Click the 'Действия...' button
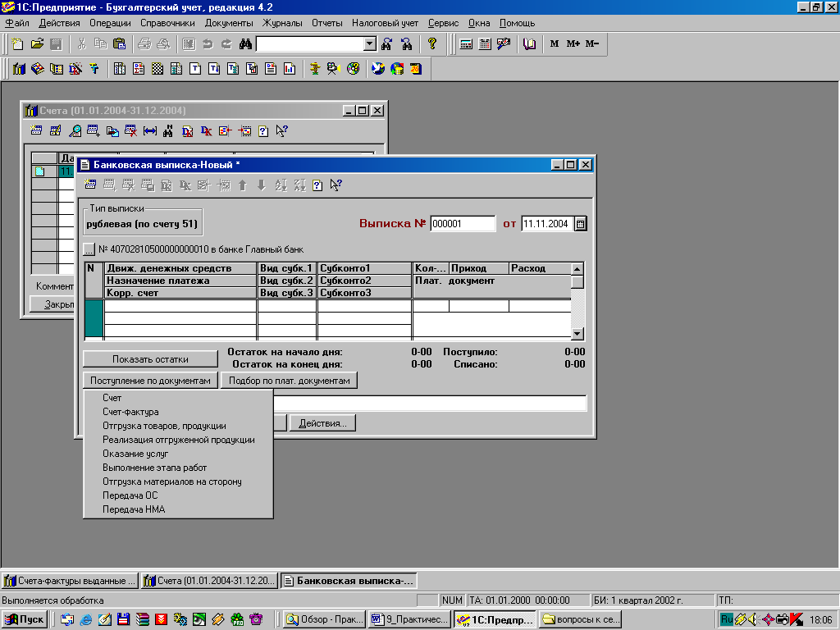The height and width of the screenshot is (630, 840). [322, 423]
